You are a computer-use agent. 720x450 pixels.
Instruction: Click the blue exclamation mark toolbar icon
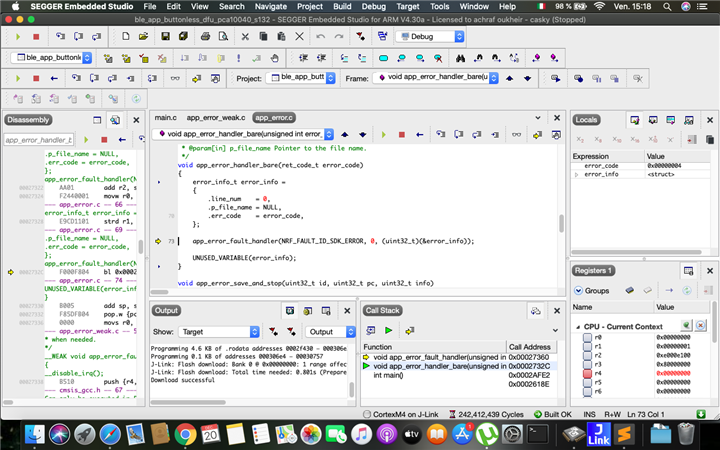click(238, 58)
